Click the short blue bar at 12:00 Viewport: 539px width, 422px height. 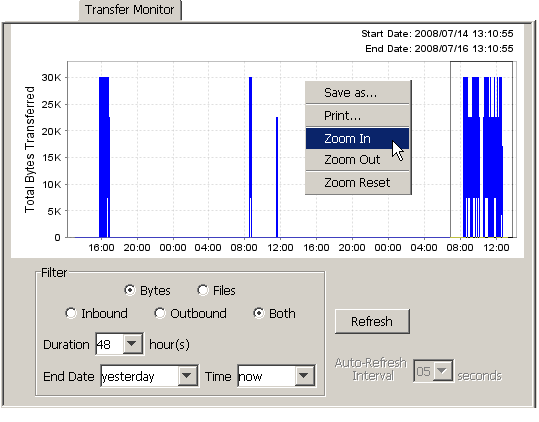(x=277, y=177)
